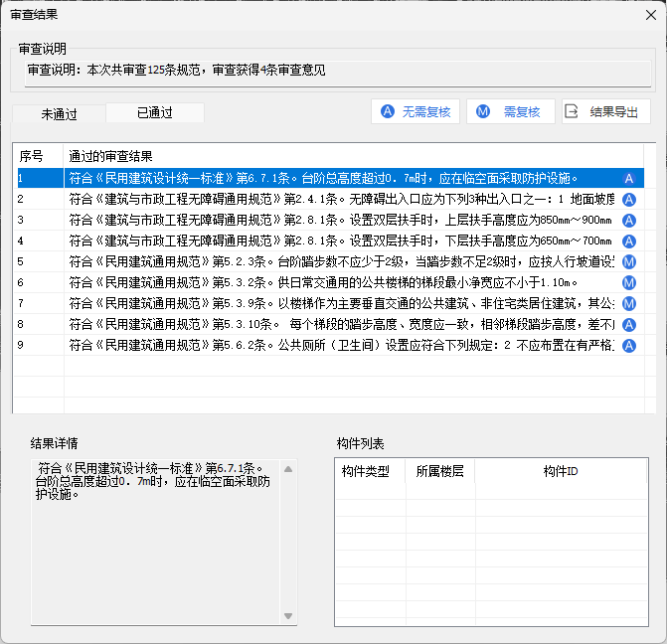This screenshot has width=667, height=644.
Task: Click the A icon on row 2
Action: click(x=628, y=200)
